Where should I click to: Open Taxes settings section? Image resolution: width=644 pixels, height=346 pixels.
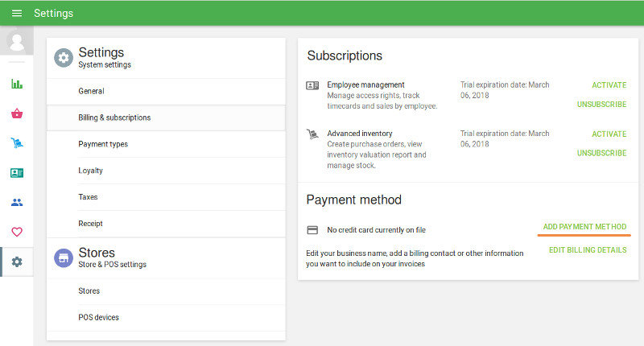[x=88, y=197]
